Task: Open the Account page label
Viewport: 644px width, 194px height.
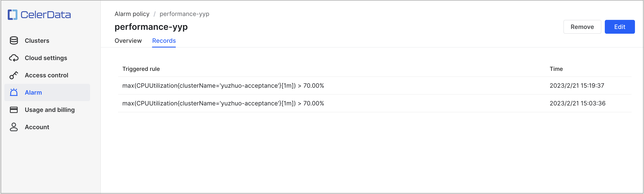Action: pos(37,127)
